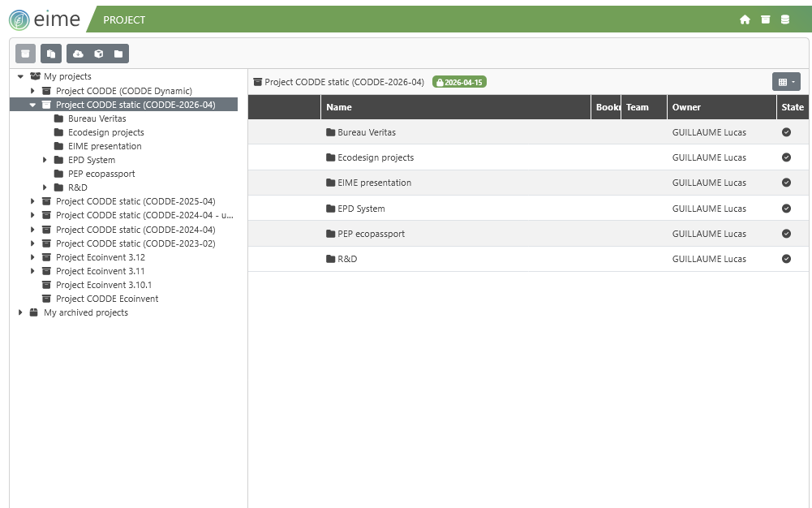Expand Project CODDE static (CODDE-2024-04 - u...
Viewport: 812px width, 508px height.
click(x=32, y=215)
